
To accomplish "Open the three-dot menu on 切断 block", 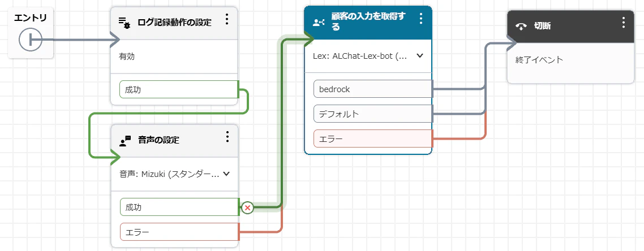I will 624,22.
